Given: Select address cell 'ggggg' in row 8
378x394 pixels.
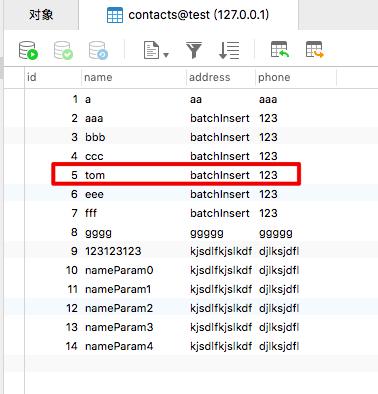Looking at the screenshot, I should 207,233.
